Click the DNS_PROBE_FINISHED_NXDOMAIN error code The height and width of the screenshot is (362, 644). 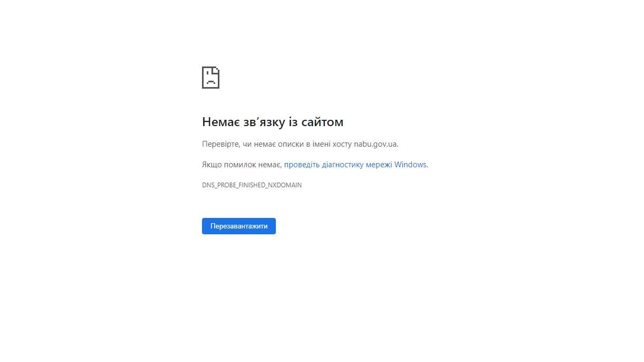[252, 185]
